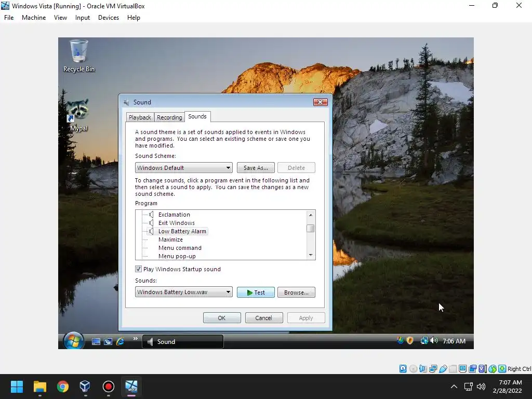Screen dimensions: 532x399
Task: Click VirtualBox hard disk status icon
Action: click(403, 369)
